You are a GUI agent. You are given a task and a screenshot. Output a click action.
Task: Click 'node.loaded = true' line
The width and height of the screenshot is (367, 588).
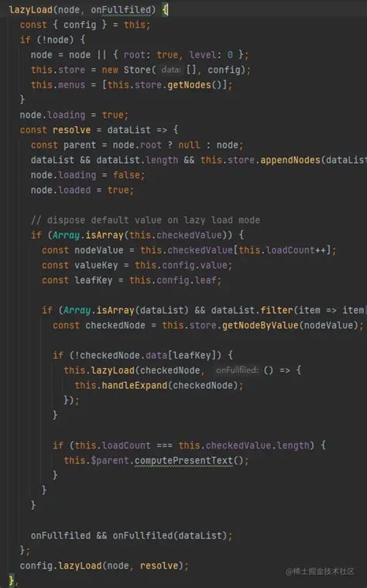82,190
